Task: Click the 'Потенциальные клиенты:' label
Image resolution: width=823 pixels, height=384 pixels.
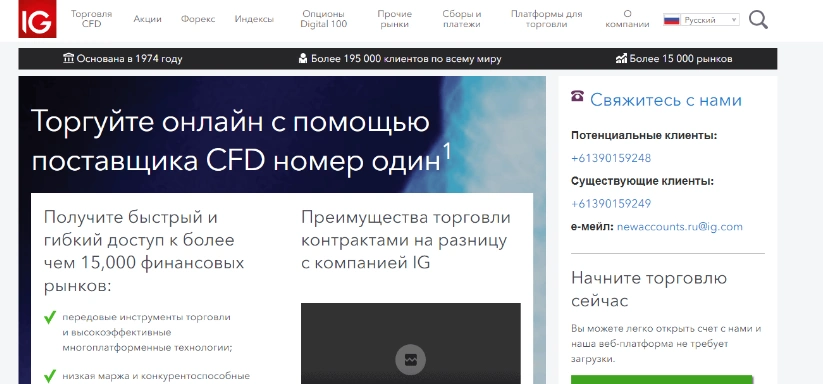Action: coord(644,136)
